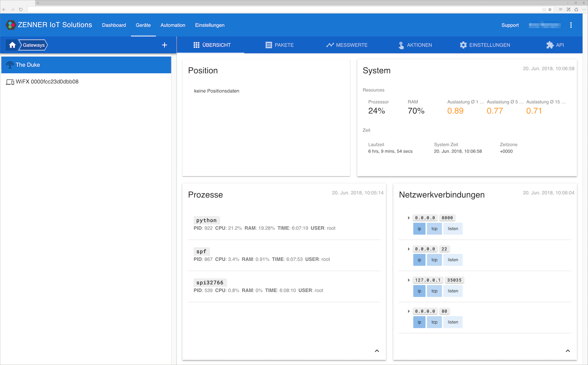Click the API puzzle piece icon
Screen dimensions: 588x365
[550, 45]
